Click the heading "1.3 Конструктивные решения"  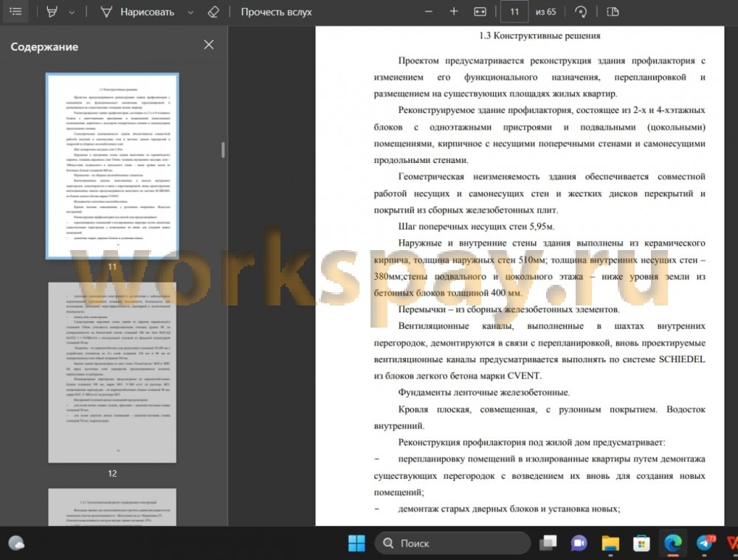pyautogui.click(x=539, y=35)
